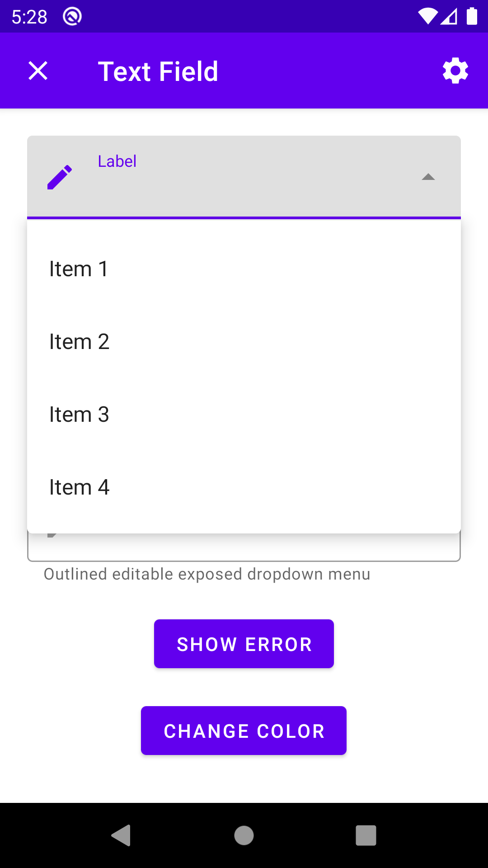Tap the CHANGE COLOR button
Screen dimensions: 488x868
pyautogui.click(x=244, y=731)
